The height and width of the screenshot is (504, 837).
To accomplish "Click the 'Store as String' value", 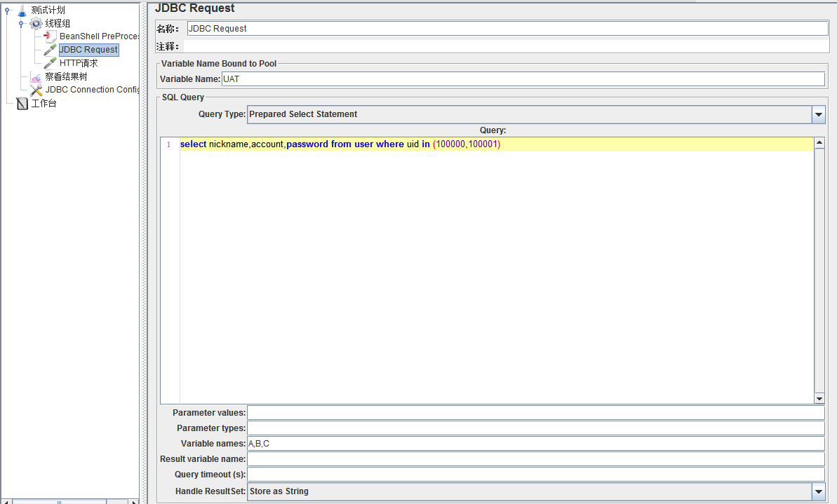I will pyautogui.click(x=279, y=491).
